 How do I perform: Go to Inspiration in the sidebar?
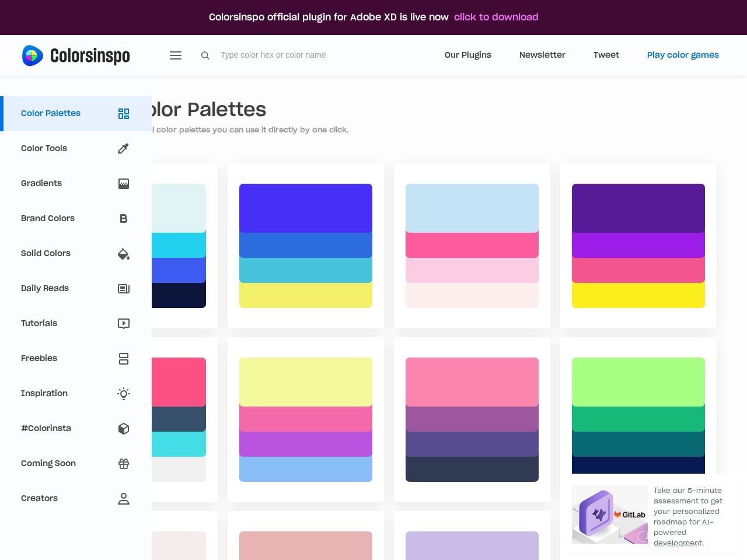tap(76, 394)
